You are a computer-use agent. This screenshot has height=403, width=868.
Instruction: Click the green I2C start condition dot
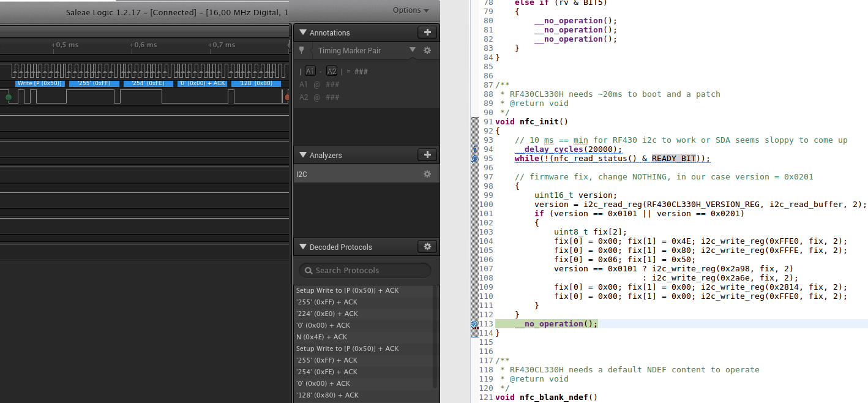(x=8, y=97)
